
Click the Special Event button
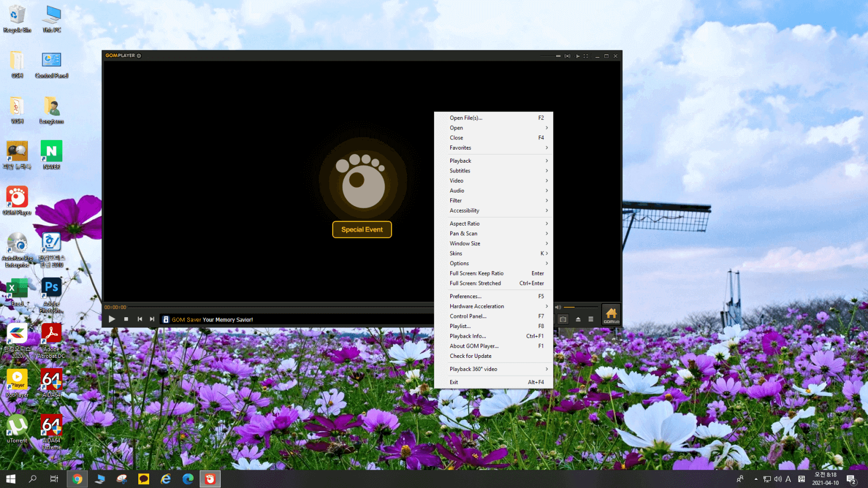[x=362, y=229]
